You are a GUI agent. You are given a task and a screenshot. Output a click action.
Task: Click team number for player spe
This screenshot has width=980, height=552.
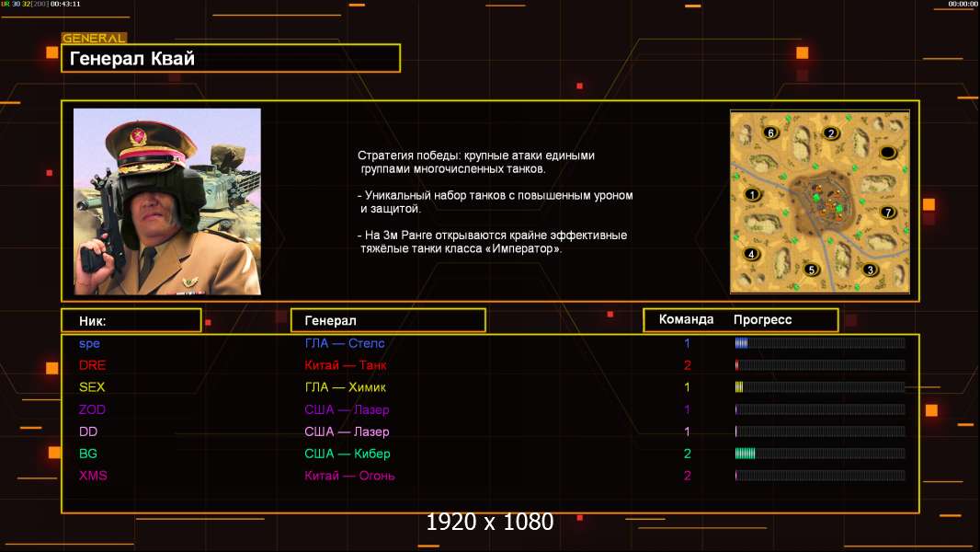[687, 343]
